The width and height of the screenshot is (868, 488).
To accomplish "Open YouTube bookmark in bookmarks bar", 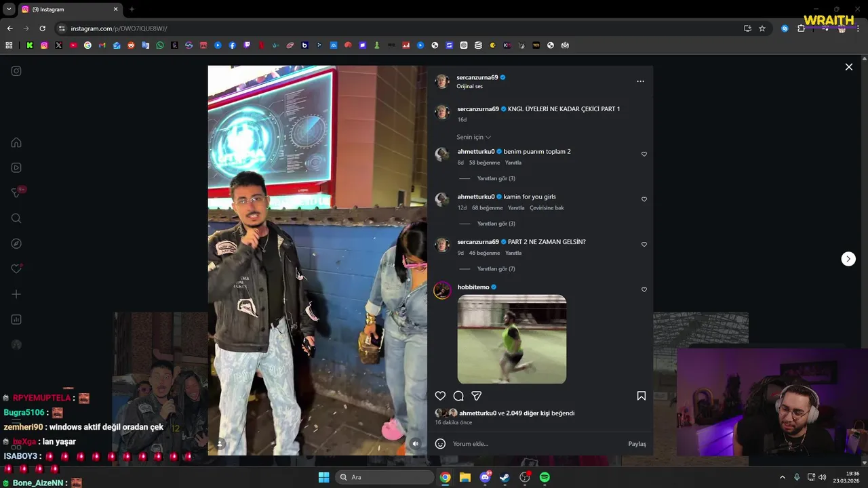I will (x=73, y=45).
